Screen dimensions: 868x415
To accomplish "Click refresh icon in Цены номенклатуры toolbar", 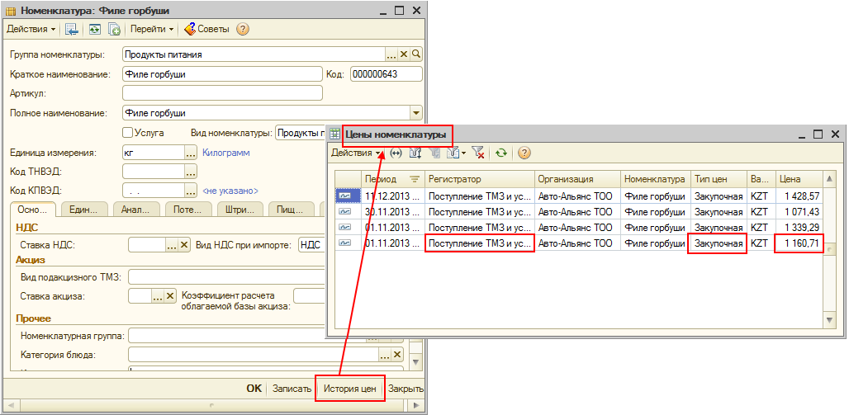I will point(500,153).
